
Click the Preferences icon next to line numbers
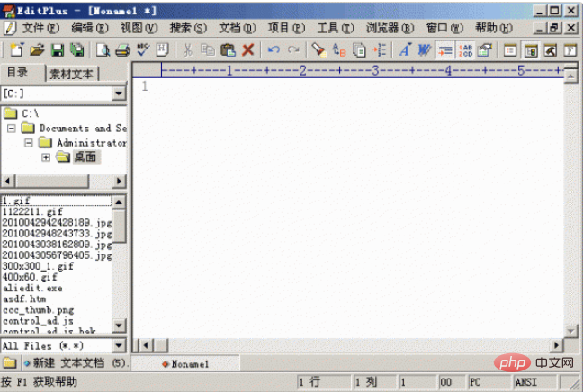tap(485, 49)
